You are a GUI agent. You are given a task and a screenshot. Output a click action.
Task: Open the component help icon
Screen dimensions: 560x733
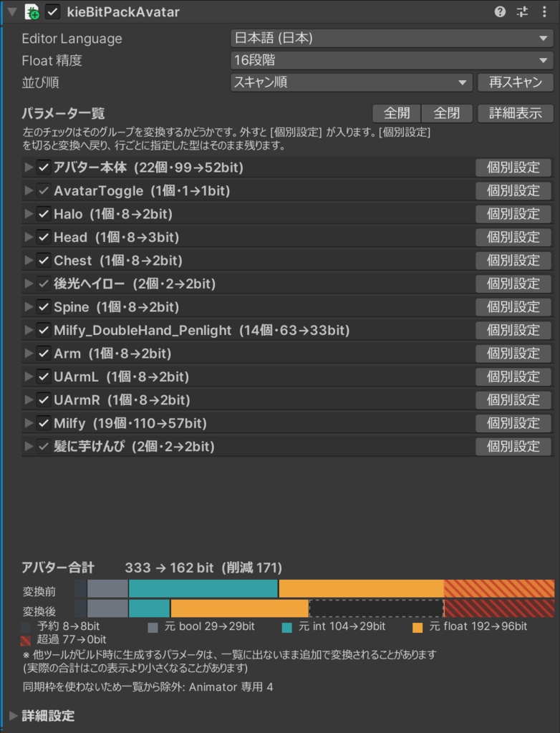click(500, 11)
